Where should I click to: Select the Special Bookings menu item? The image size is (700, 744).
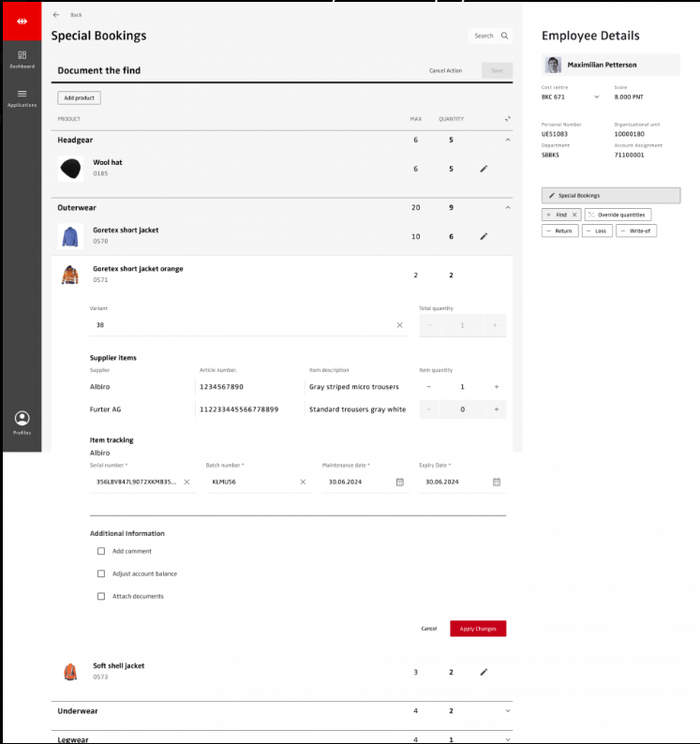[x=611, y=195]
